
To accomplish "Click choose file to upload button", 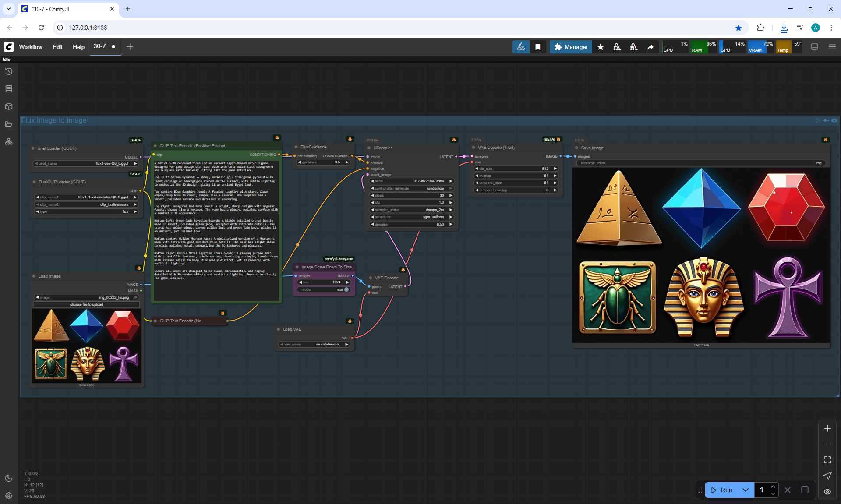I will click(86, 304).
